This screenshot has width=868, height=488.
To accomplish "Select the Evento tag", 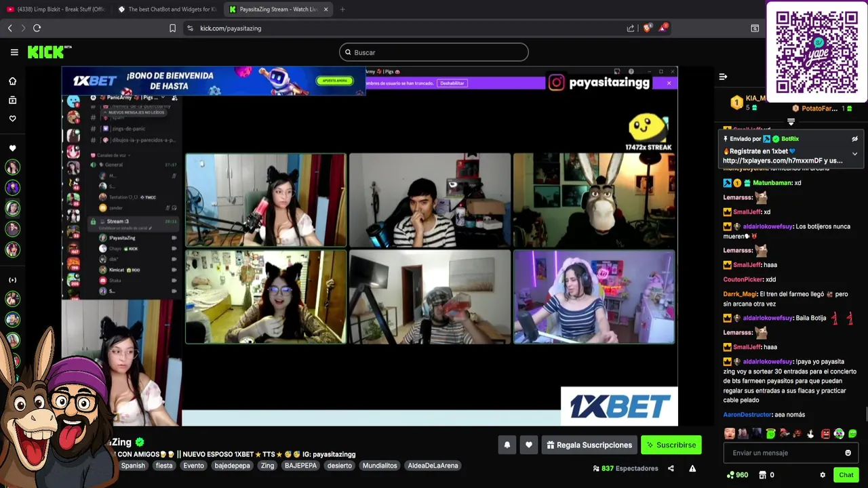I will (193, 466).
